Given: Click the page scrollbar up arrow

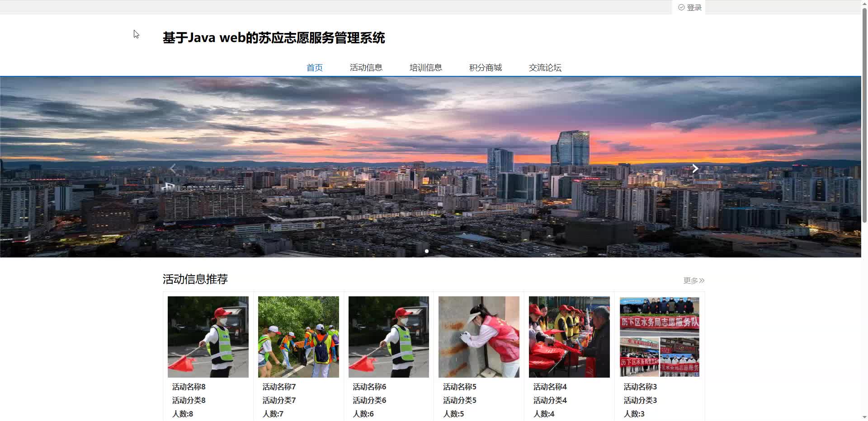Looking at the screenshot, I should (x=864, y=4).
